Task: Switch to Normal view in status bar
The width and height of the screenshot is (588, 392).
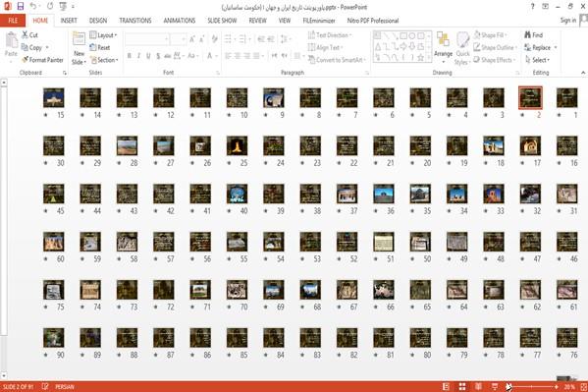Action: (446, 386)
